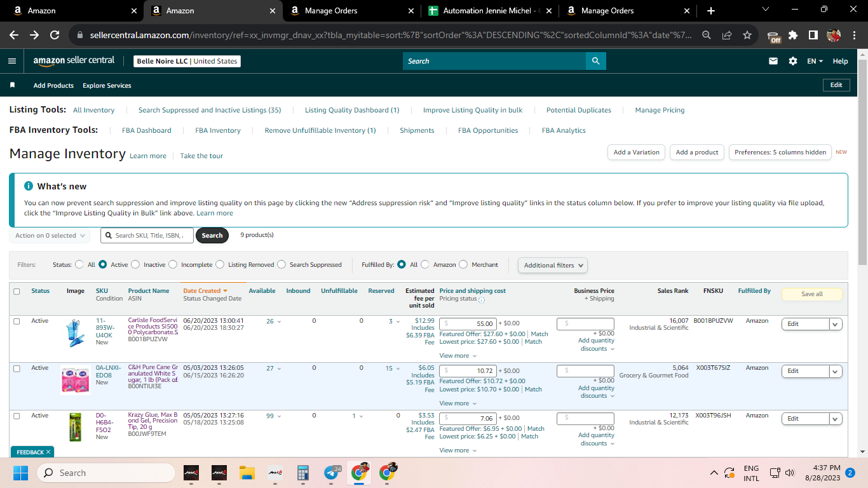Open Chrome's three-dot menu
Image resolution: width=868 pixels, height=488 pixels.
tap(853, 35)
